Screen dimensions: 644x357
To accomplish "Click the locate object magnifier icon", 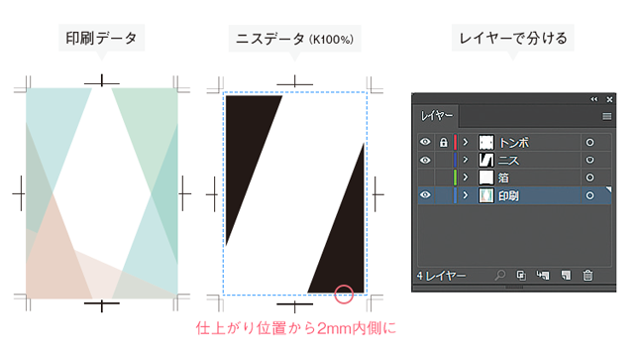I will [x=500, y=275].
